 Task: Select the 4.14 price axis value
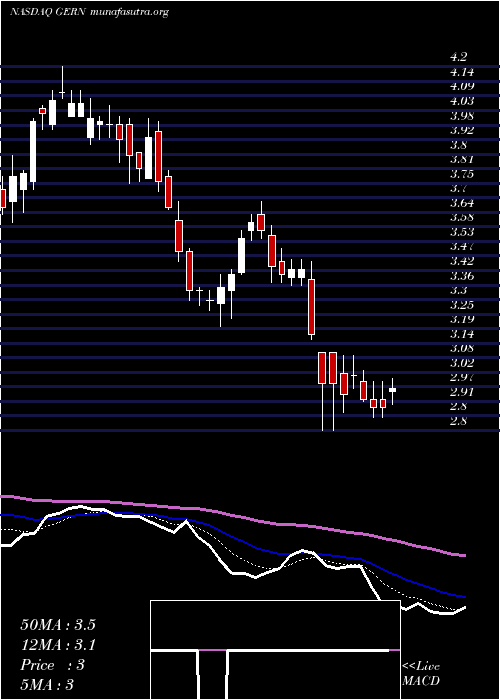pyautogui.click(x=462, y=71)
